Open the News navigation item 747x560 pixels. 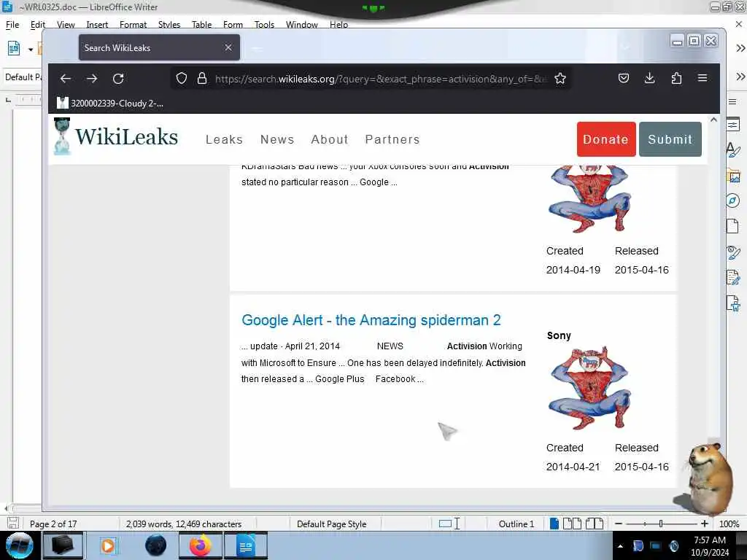[x=276, y=139]
